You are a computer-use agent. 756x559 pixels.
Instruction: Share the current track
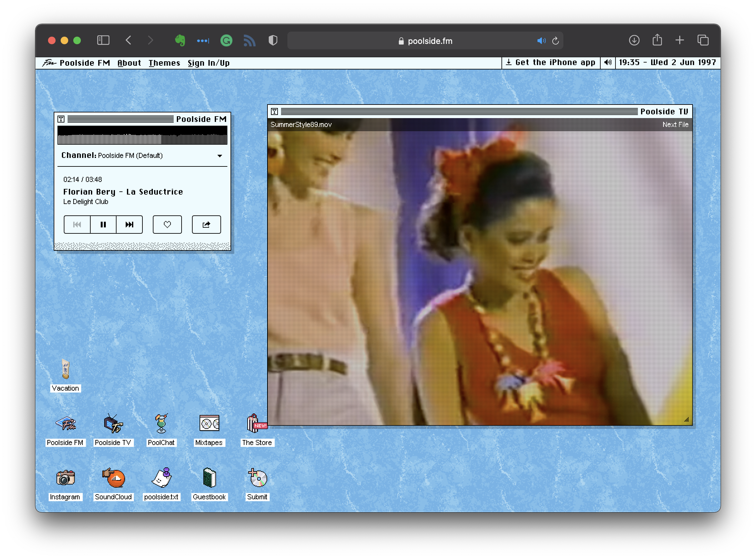pos(207,225)
